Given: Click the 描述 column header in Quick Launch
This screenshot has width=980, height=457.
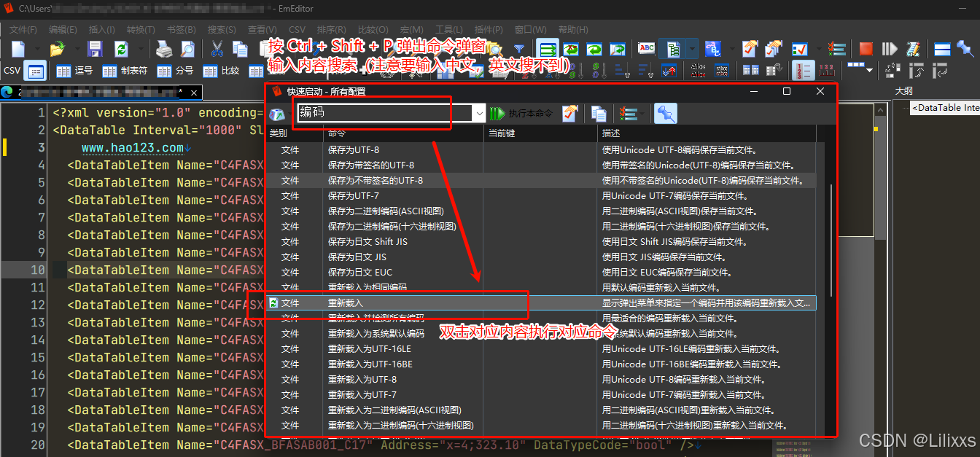Looking at the screenshot, I should click(x=707, y=134).
